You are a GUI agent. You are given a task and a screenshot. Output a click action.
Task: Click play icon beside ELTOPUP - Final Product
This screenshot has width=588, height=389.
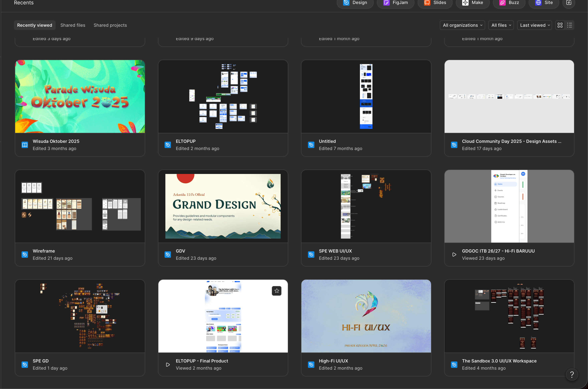click(x=168, y=365)
